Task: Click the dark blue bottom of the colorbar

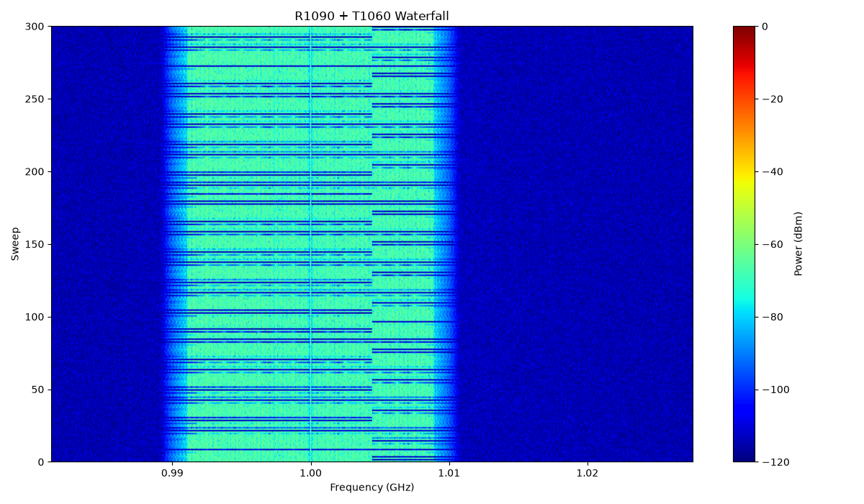Action: point(744,450)
